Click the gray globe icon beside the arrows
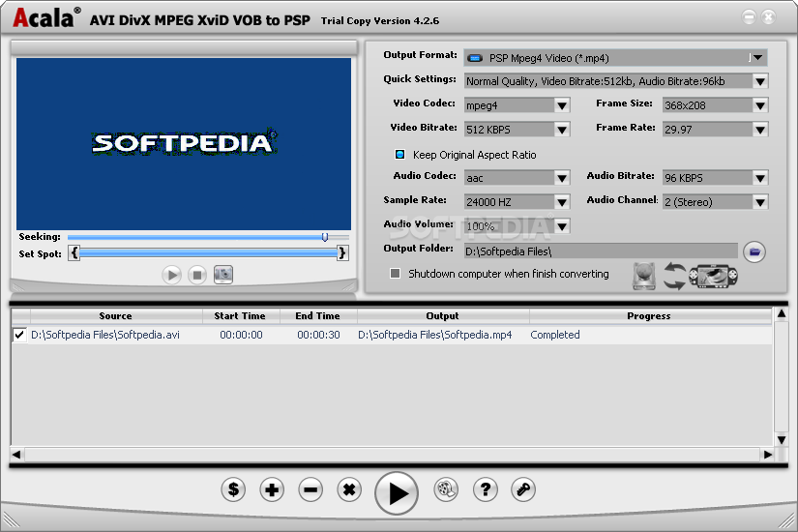 point(644,276)
